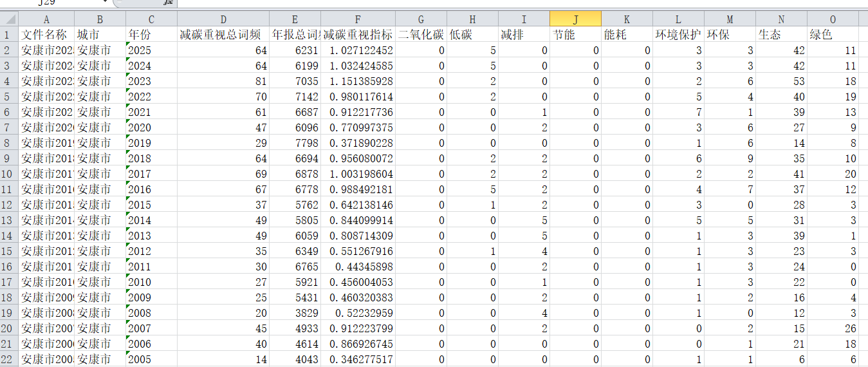Click the 环保 header cell

pos(730,35)
